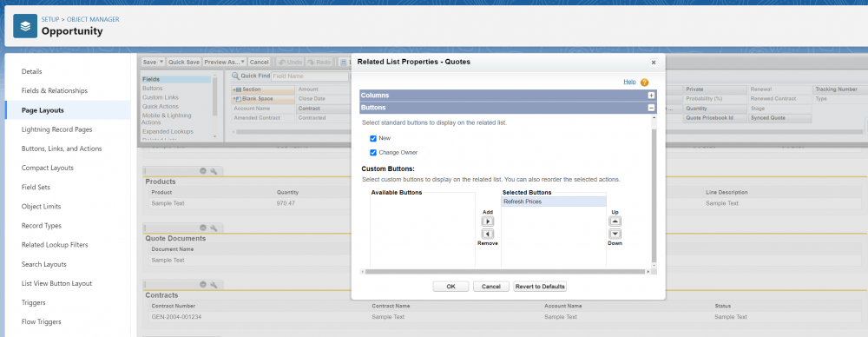The width and height of the screenshot is (868, 337).
Task: Uncheck the New standard button checkbox
Action: point(373,139)
